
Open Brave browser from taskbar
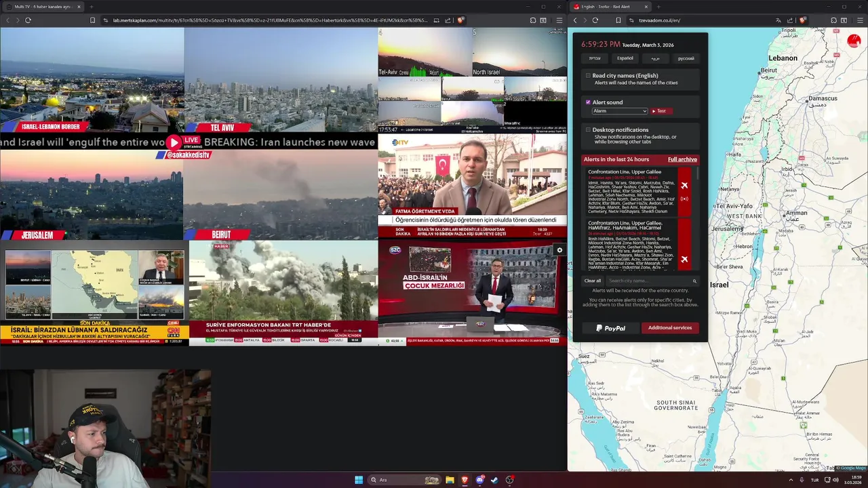point(465,480)
